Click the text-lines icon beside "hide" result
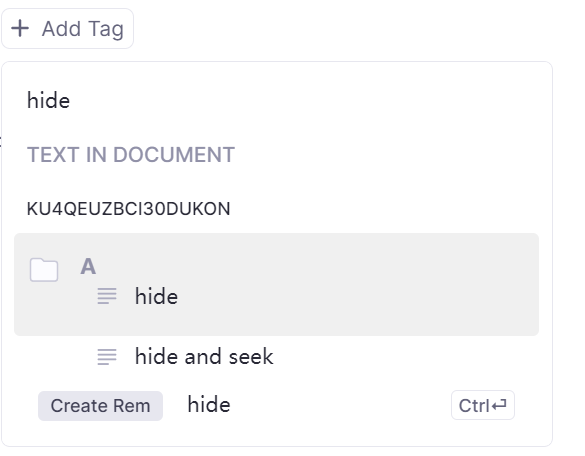 pos(107,296)
